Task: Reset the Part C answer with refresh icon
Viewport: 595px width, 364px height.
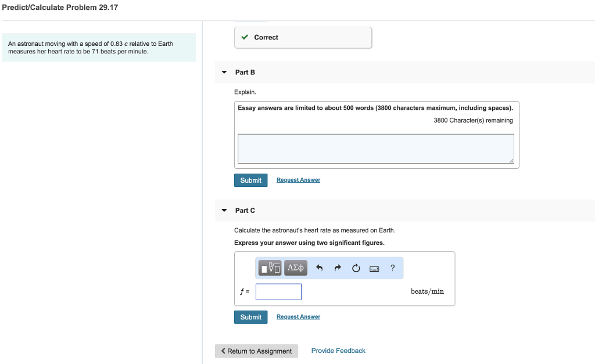Action: (x=356, y=268)
